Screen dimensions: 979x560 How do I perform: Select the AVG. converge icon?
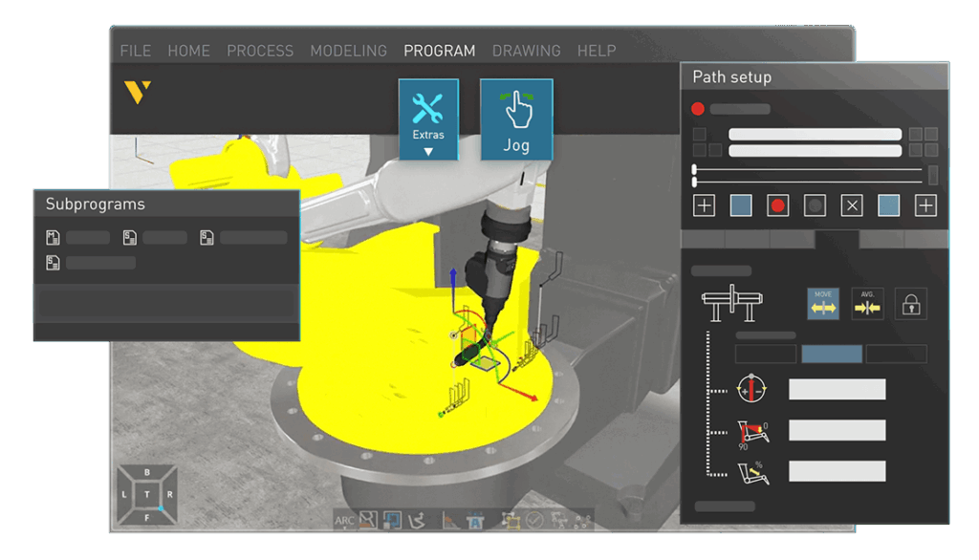[867, 303]
